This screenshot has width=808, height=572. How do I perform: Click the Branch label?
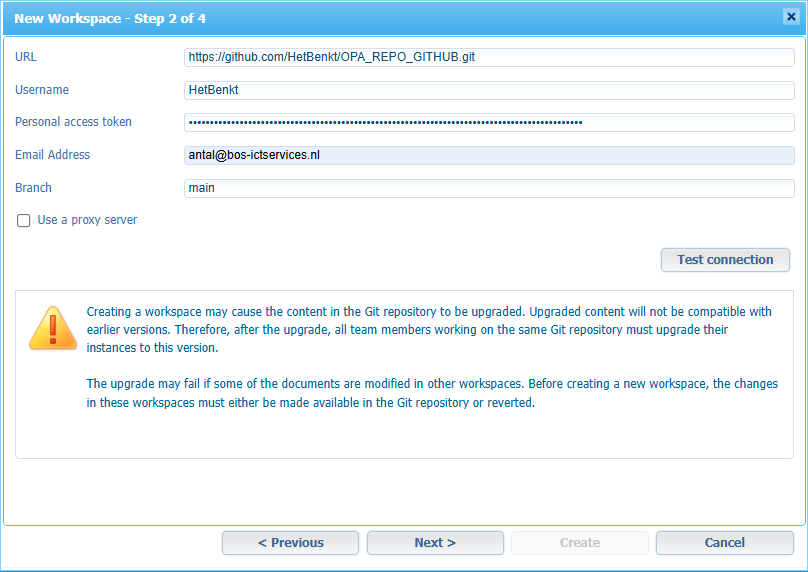pyautogui.click(x=33, y=188)
